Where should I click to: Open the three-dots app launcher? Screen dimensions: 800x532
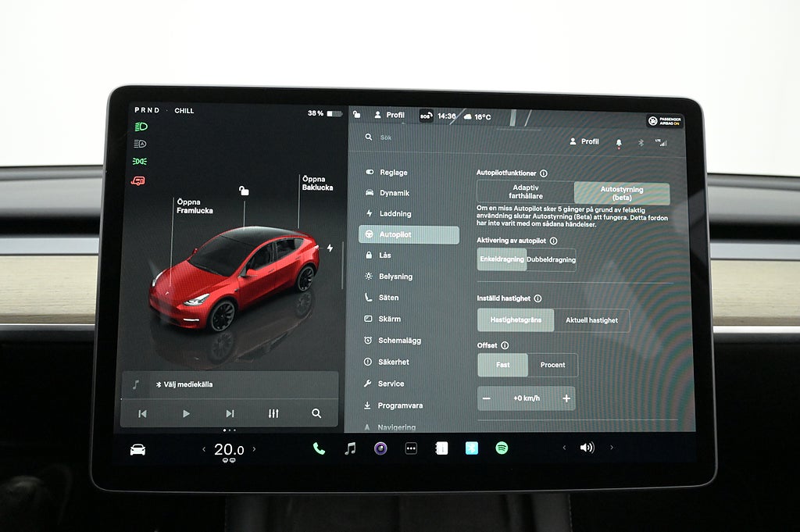pyautogui.click(x=411, y=448)
